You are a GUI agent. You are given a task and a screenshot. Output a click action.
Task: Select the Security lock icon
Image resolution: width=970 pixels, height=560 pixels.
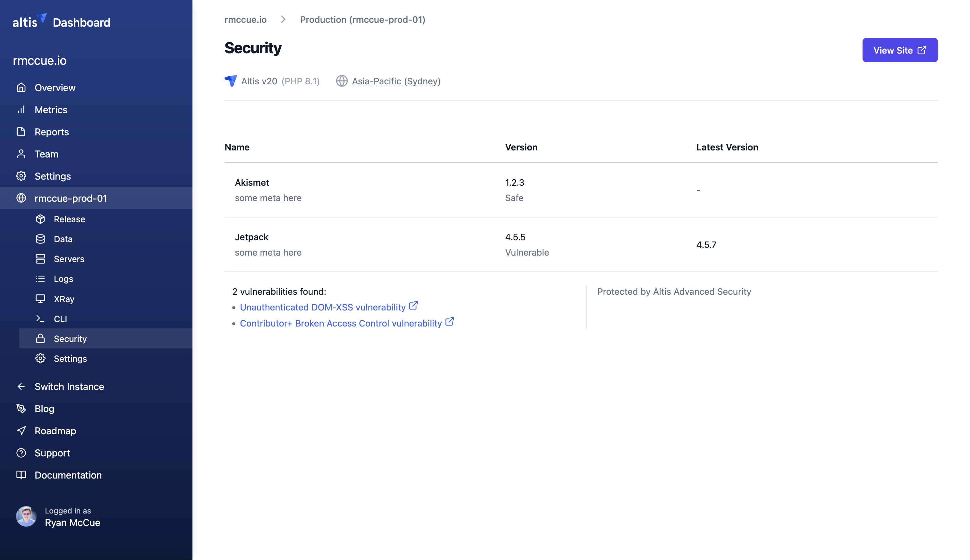(x=41, y=338)
